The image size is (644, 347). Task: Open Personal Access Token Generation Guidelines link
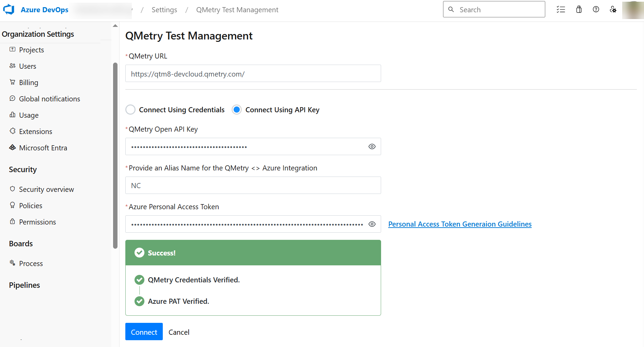(x=460, y=224)
